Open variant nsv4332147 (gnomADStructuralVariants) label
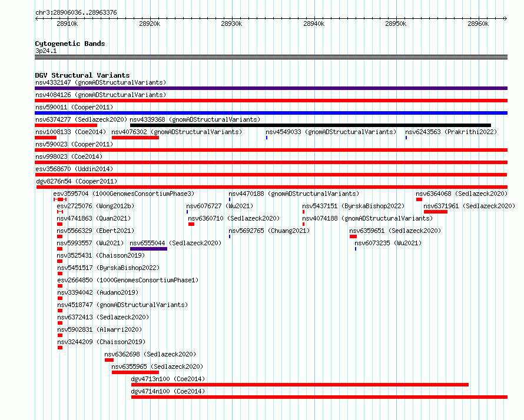 pyautogui.click(x=101, y=82)
